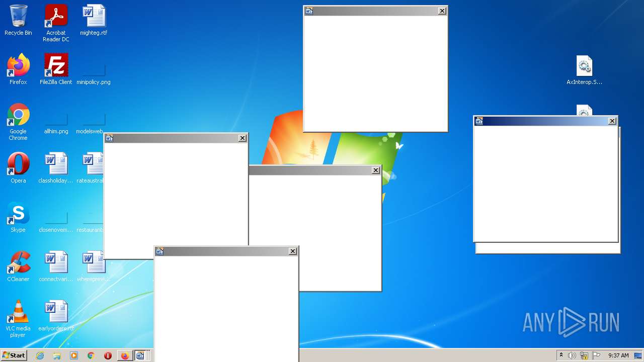The image size is (644, 362).
Task: Launch CCleaner desktop shortcut
Action: tap(18, 266)
